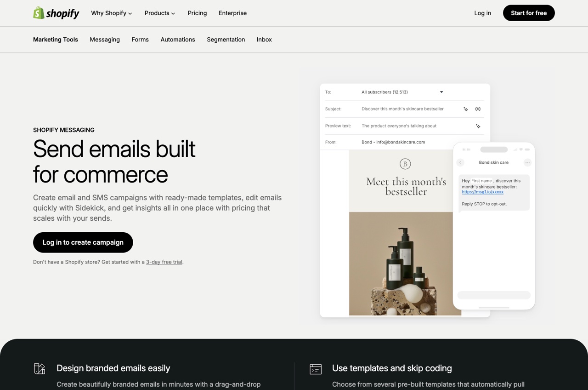Click the SHOPIFY MESSAGING label
588x390 pixels.
coord(64,130)
